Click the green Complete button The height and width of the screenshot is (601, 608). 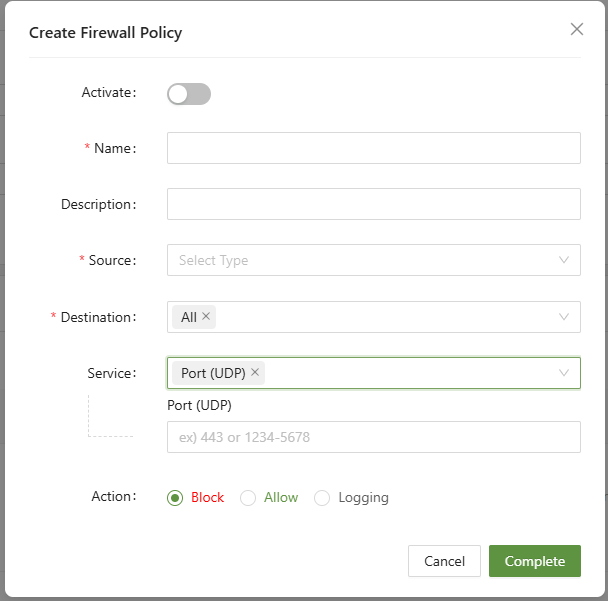tap(534, 561)
